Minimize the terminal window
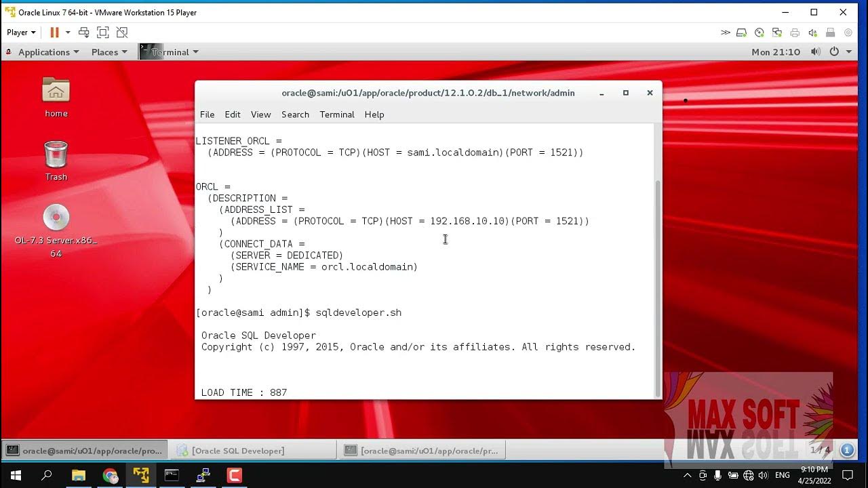868x488 pixels. click(x=601, y=94)
